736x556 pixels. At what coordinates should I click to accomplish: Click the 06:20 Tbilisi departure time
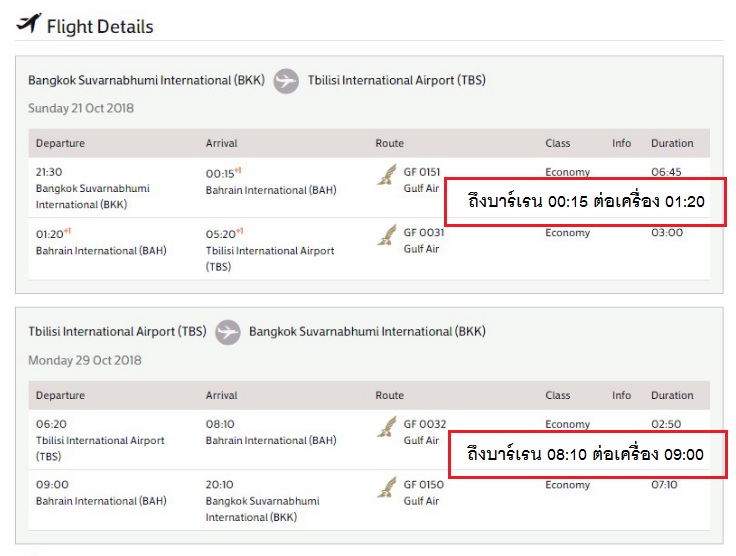coord(51,424)
